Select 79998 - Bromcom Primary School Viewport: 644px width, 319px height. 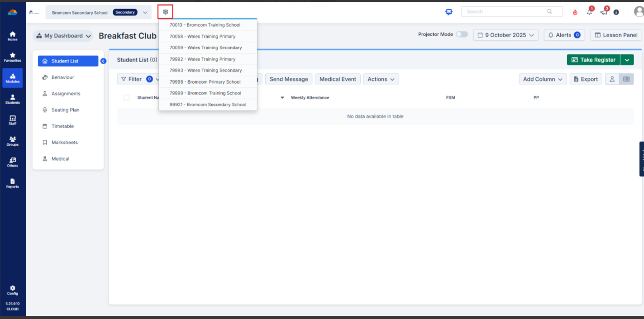click(x=205, y=82)
